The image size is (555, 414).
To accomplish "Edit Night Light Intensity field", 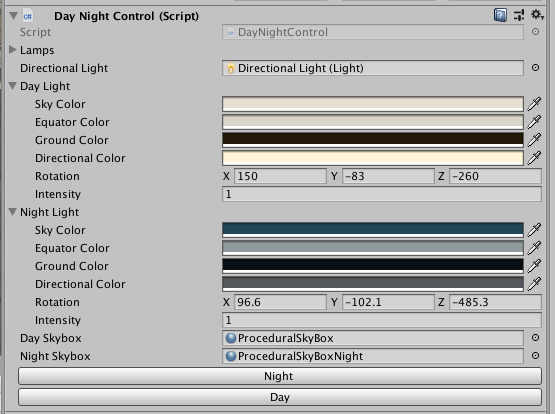I will [x=382, y=320].
